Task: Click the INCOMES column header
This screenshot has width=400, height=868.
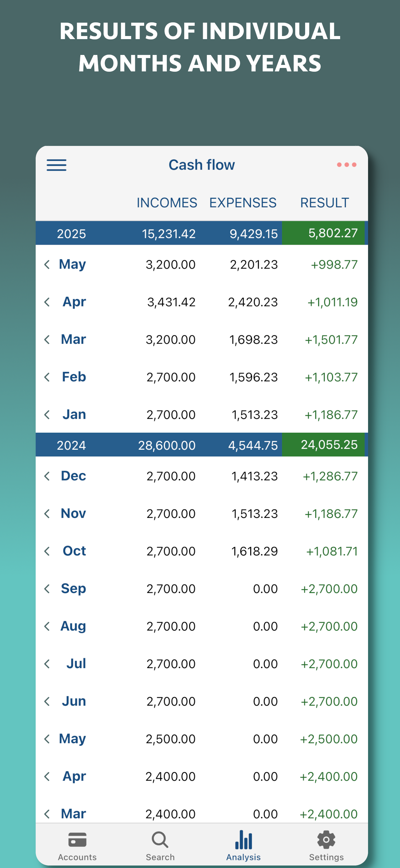Action: click(167, 203)
